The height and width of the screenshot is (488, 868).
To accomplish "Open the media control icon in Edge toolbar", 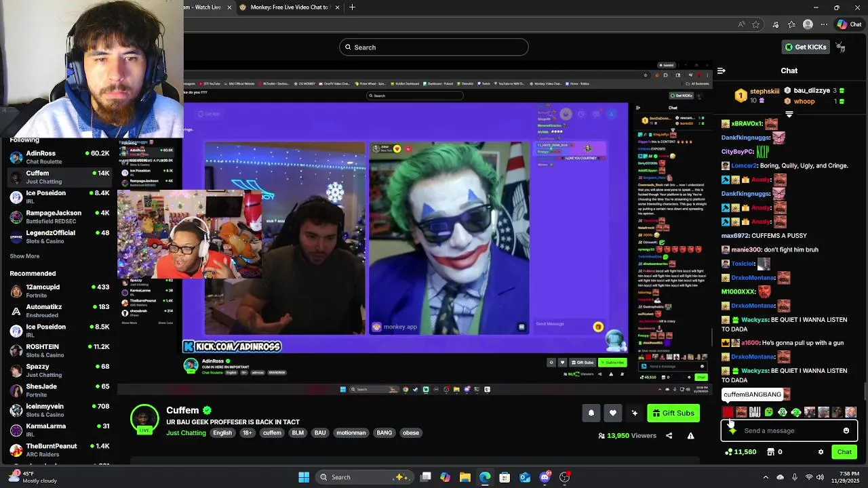I will (776, 24).
